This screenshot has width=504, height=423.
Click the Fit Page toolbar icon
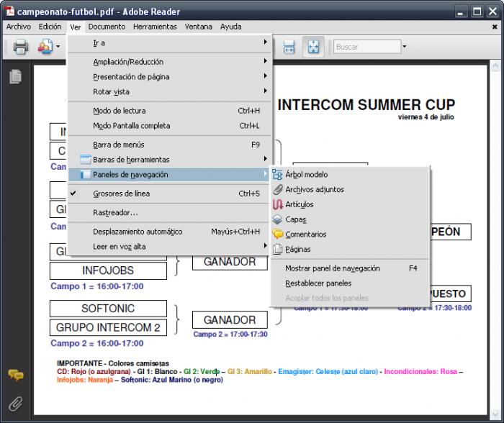point(313,47)
